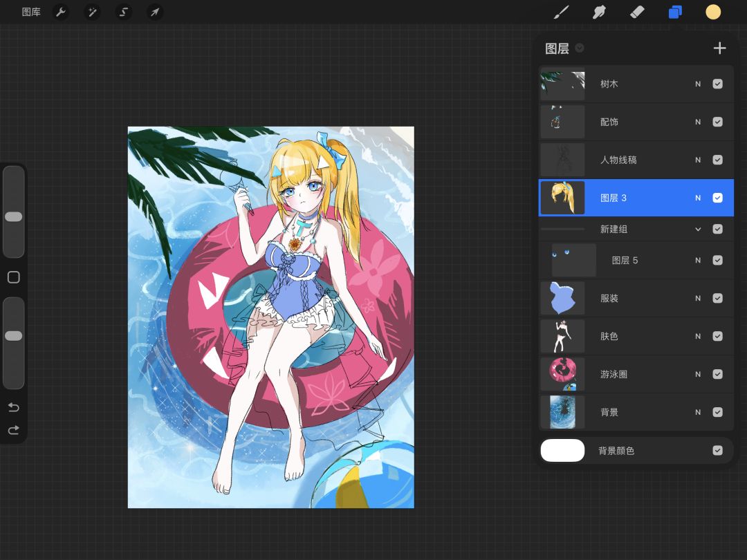
Task: Hide the 树木 layer
Action: (717, 84)
